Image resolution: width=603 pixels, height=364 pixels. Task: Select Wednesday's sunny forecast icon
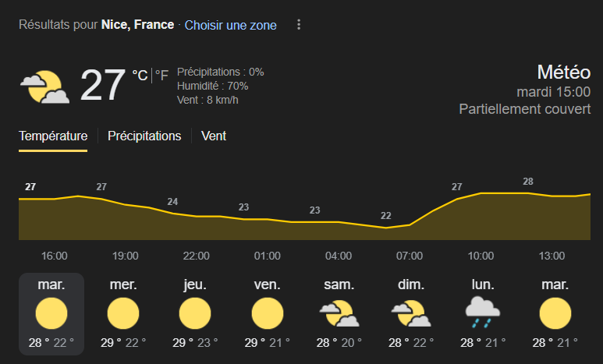point(123,313)
